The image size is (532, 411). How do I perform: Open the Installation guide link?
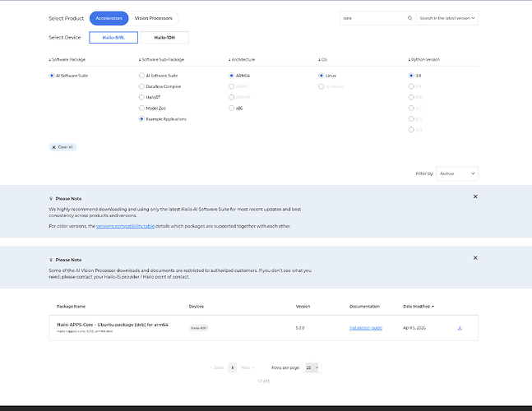pos(366,328)
